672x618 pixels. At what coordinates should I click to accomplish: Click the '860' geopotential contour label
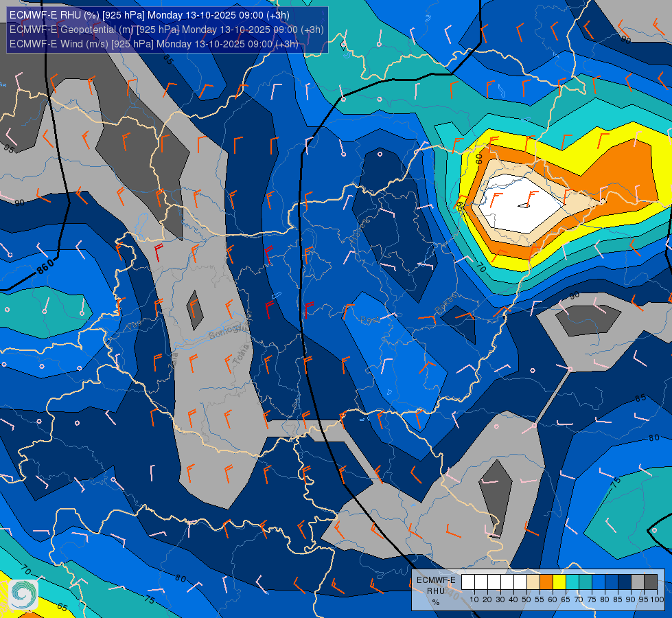45,266
